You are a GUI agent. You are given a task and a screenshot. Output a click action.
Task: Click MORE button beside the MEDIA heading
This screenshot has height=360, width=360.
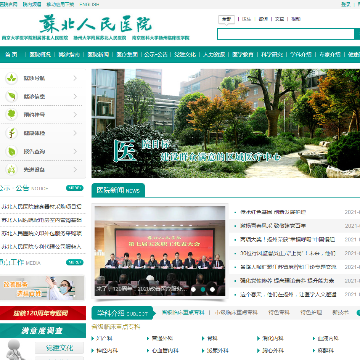[x=75, y=262]
